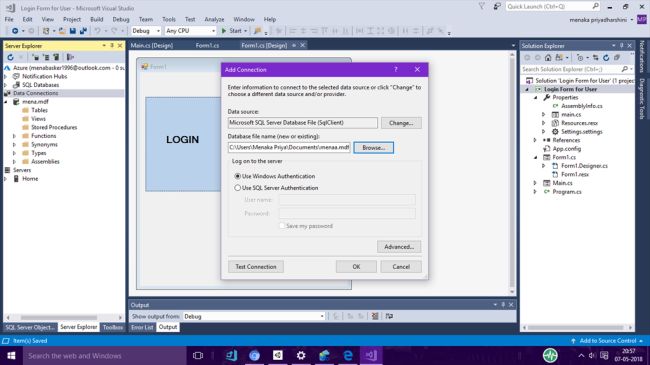Open the Analyze menu
The image size is (650, 365).
pyautogui.click(x=214, y=19)
